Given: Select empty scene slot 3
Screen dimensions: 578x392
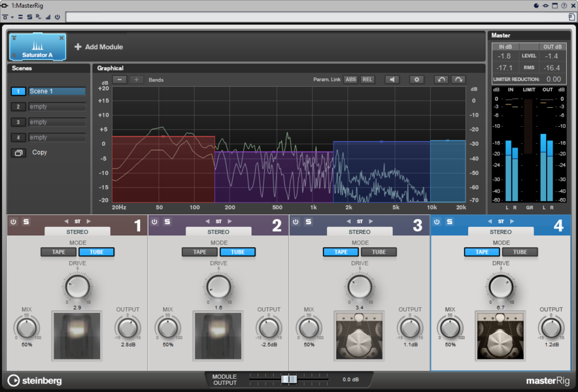Looking at the screenshot, I should [x=18, y=122].
